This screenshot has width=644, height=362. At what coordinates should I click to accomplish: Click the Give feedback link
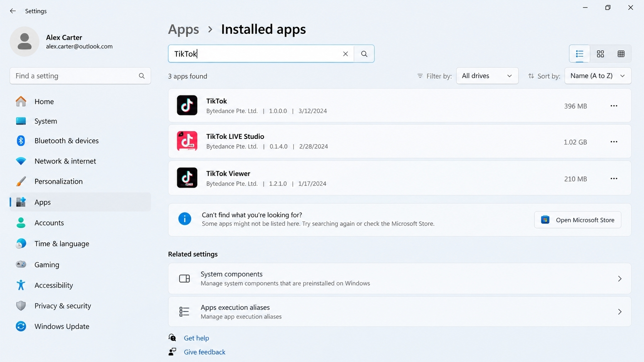point(205,352)
